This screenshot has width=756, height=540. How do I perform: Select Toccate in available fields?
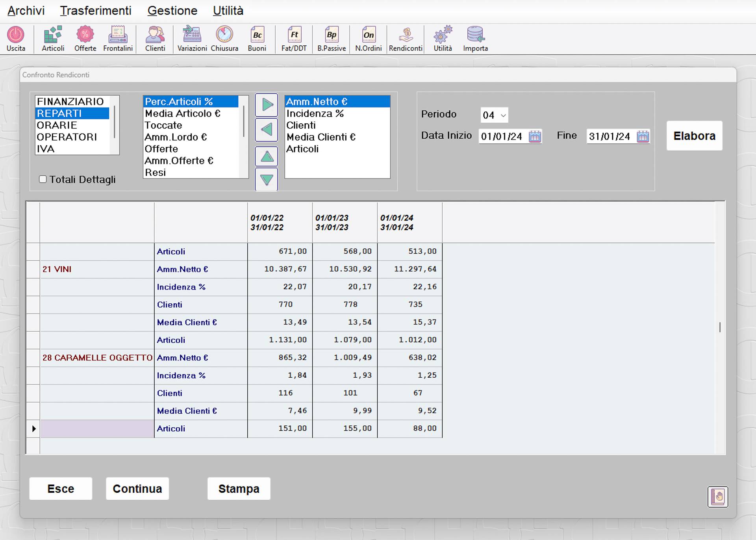[191, 125]
